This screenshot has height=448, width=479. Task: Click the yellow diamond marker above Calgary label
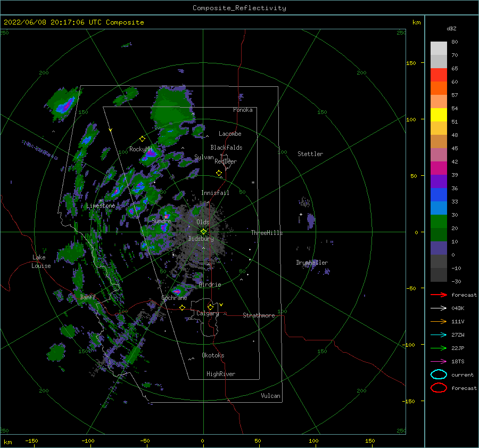point(210,307)
